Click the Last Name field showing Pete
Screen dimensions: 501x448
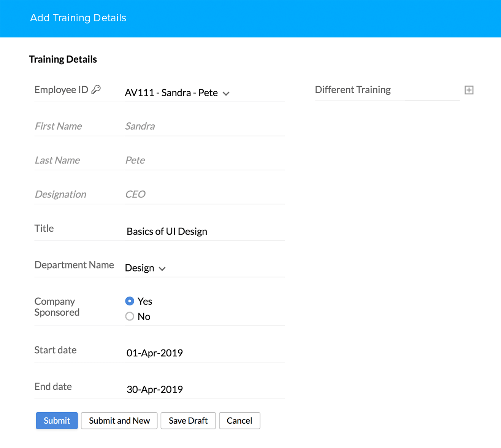tap(204, 160)
